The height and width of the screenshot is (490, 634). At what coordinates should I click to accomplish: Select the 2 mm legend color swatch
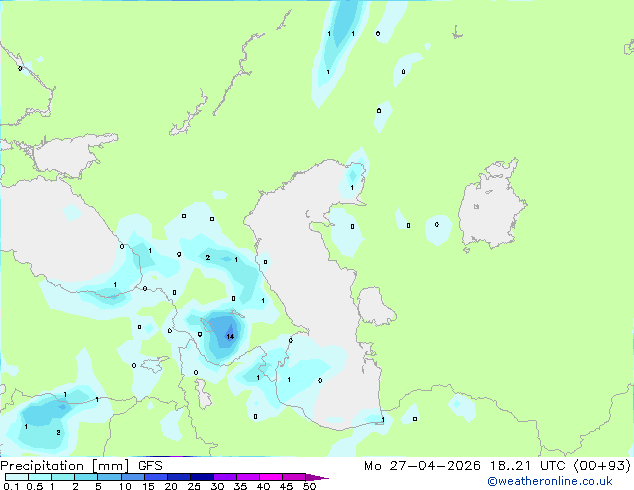pos(86,477)
